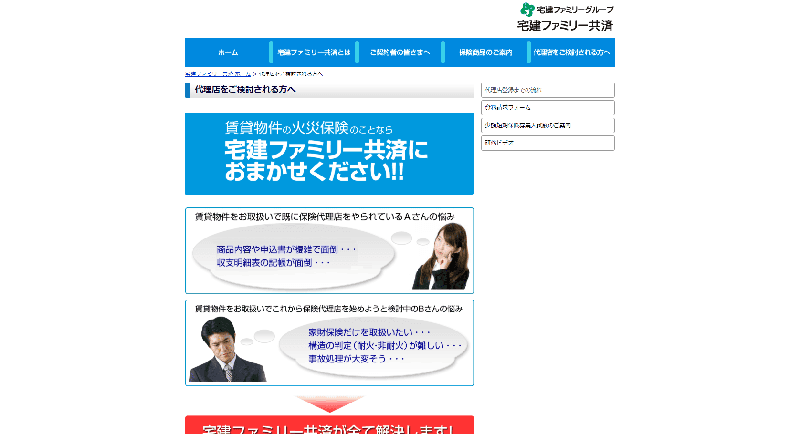This screenshot has height=434, width=800.
Task: Click the photo of the worried businessman (Bさん)
Action: click(x=227, y=349)
